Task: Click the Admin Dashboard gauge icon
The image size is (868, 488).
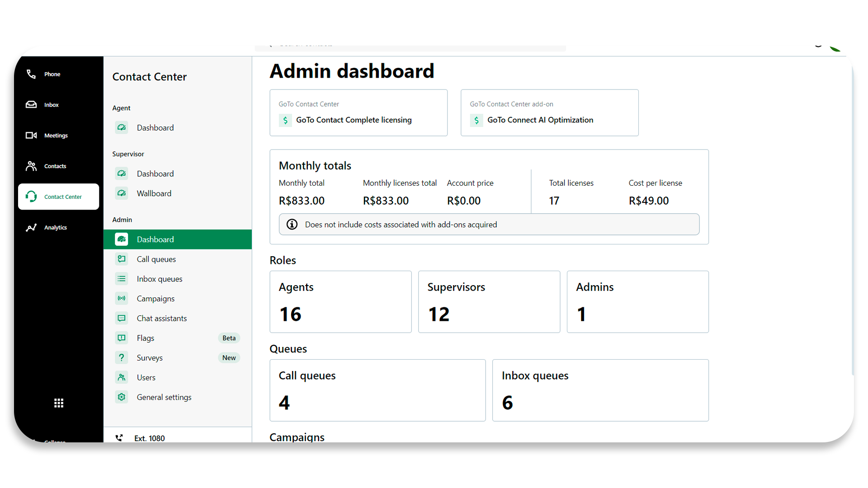Action: (122, 239)
